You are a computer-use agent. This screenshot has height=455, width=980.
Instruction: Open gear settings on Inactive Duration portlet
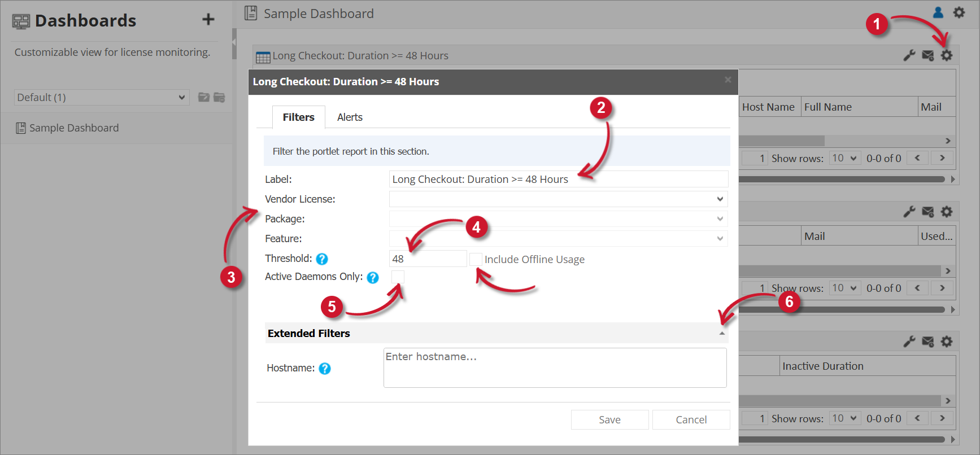[947, 342]
